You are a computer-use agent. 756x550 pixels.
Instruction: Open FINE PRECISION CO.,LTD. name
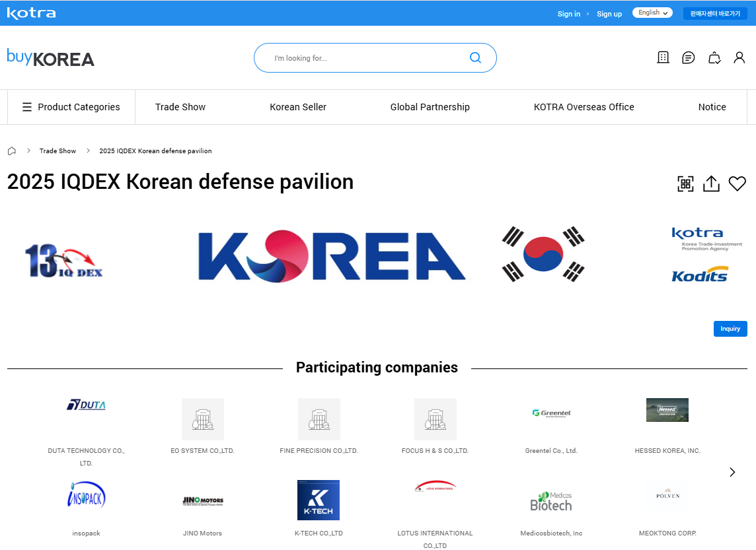[x=319, y=451]
